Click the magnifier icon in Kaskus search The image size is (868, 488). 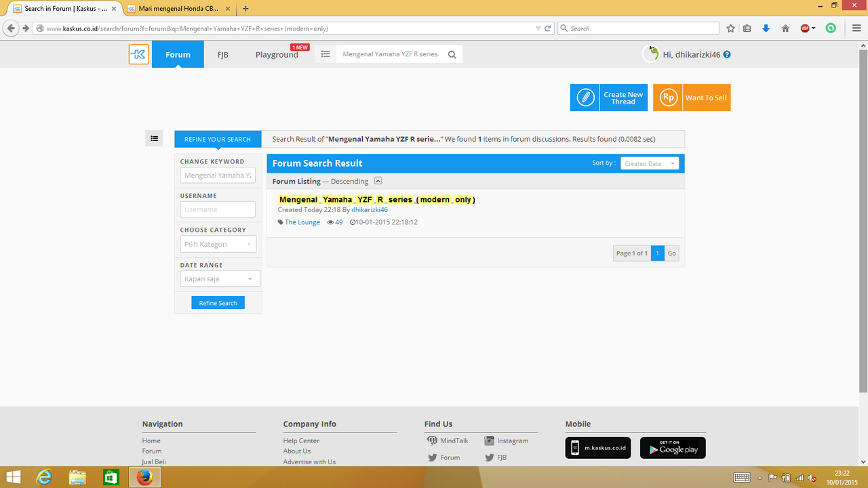click(x=452, y=55)
